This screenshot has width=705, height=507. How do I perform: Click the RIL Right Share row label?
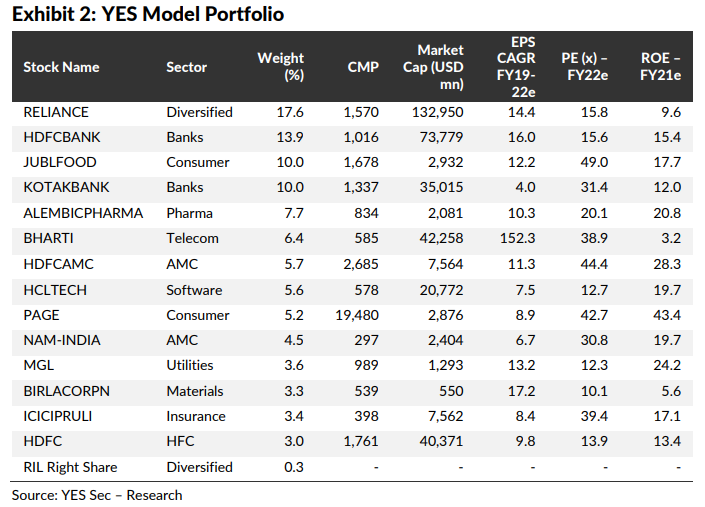click(70, 467)
